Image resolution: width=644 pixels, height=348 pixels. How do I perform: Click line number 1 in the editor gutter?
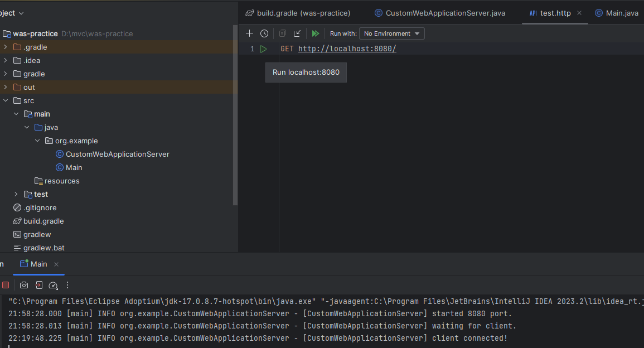tap(252, 49)
